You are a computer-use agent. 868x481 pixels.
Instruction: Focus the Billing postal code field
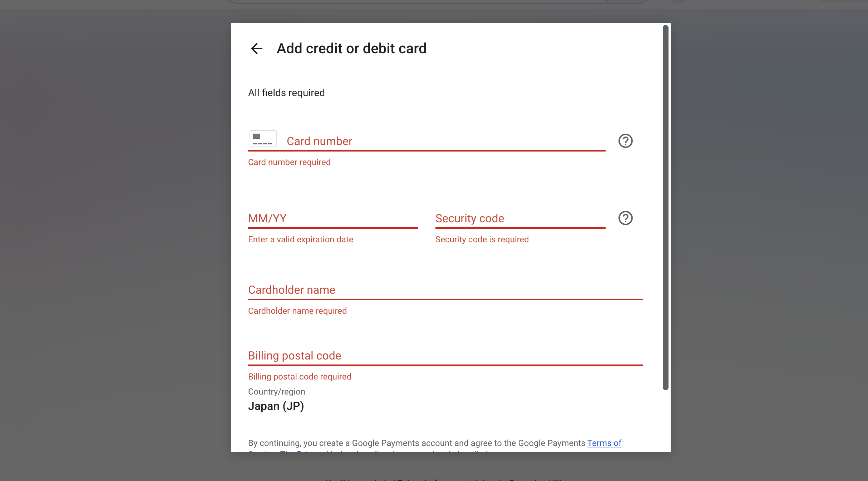[x=443, y=356]
